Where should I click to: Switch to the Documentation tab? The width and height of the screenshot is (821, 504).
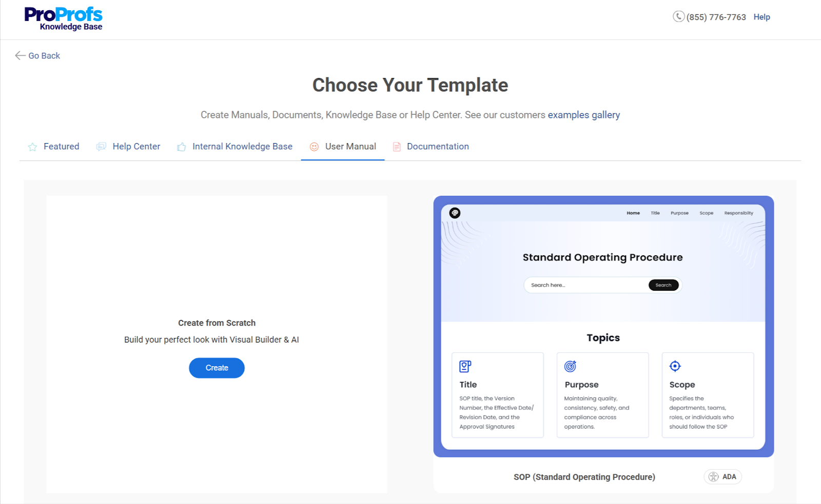437,147
